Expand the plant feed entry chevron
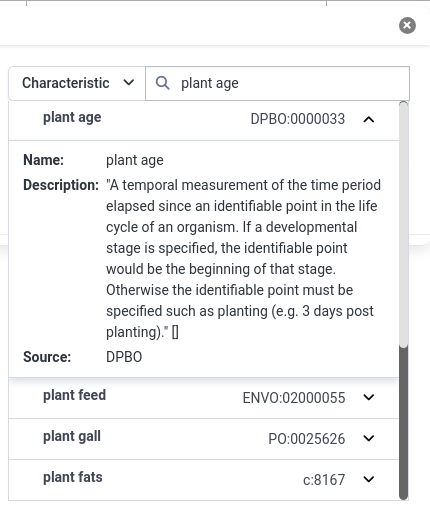 coord(369,397)
